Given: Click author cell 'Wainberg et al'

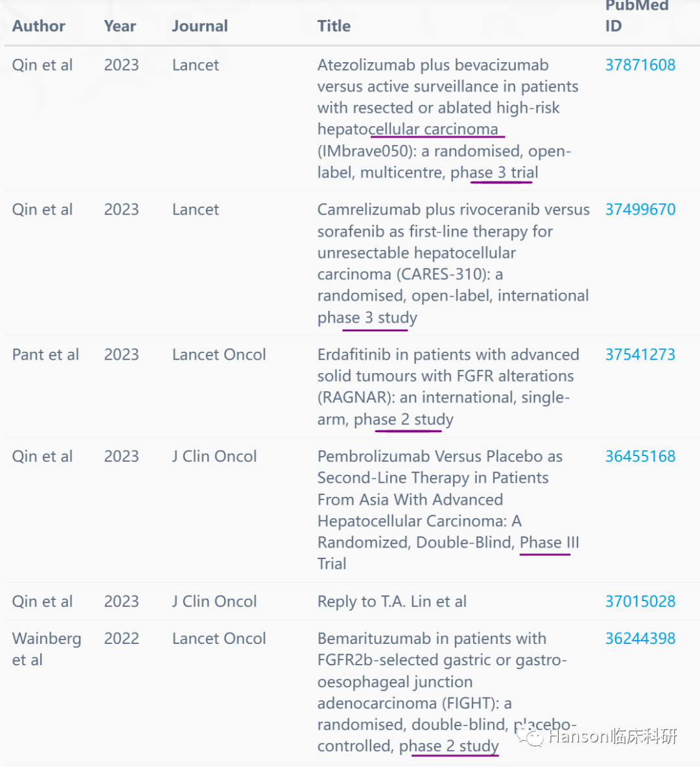Looking at the screenshot, I should click(47, 649).
